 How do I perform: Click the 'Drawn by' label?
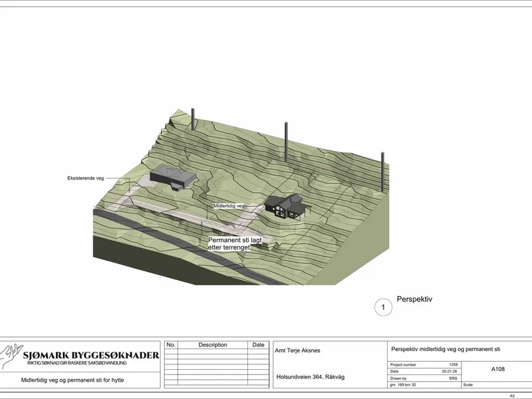(398, 378)
